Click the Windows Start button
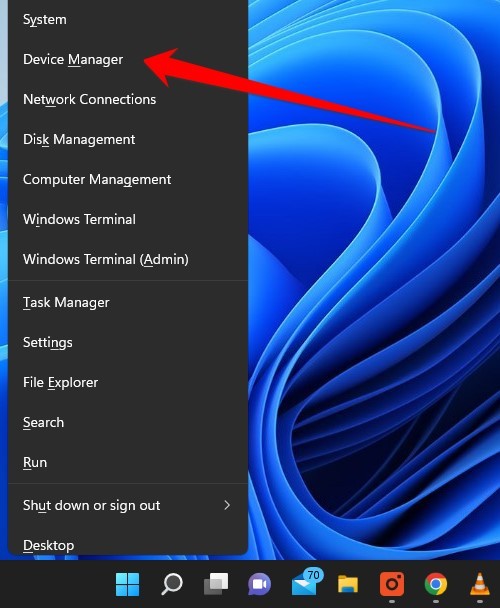 coord(127,584)
